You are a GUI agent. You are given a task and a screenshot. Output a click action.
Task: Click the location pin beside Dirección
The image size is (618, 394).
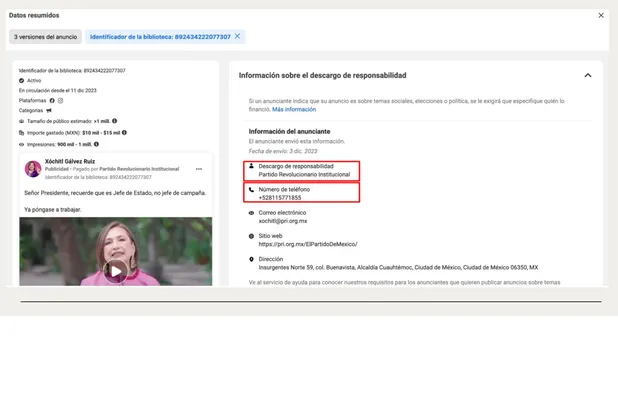point(251,259)
